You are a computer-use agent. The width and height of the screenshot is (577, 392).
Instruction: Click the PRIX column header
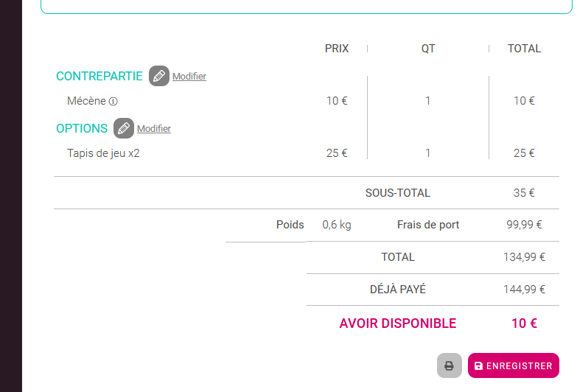point(337,49)
